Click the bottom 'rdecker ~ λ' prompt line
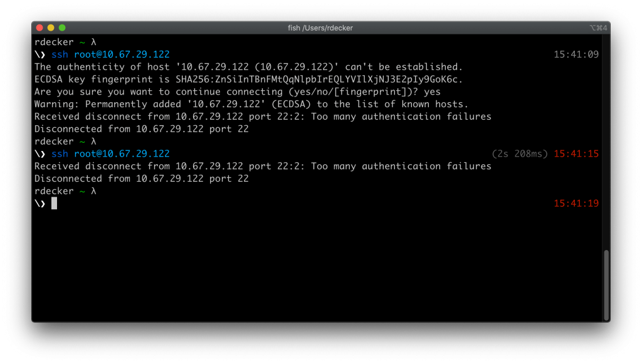Viewport: 642px width, 364px height. coord(65,191)
